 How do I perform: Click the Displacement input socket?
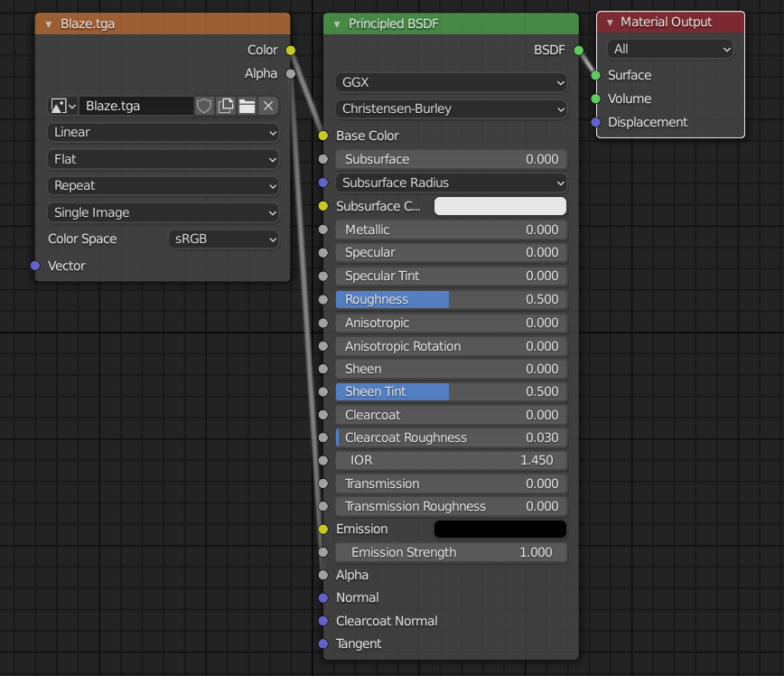[595, 122]
